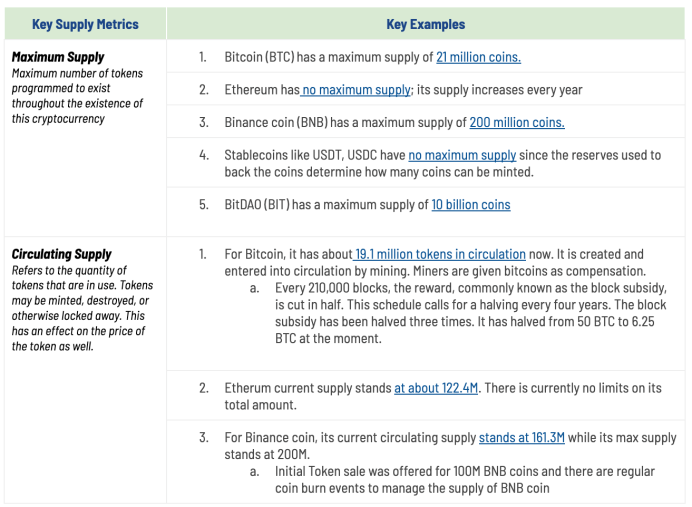Click 'Etherum current supply stands' text
The height and width of the screenshot is (507, 692).
(x=308, y=388)
